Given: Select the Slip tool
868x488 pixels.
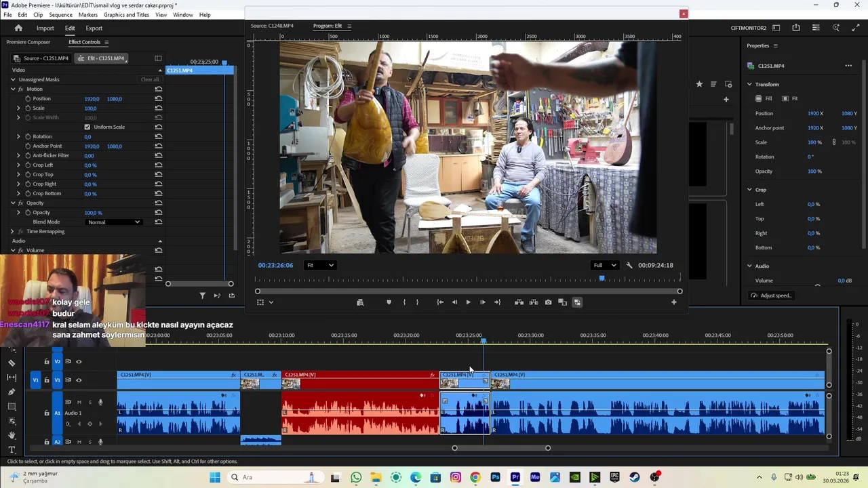Looking at the screenshot, I should coord(12,378).
